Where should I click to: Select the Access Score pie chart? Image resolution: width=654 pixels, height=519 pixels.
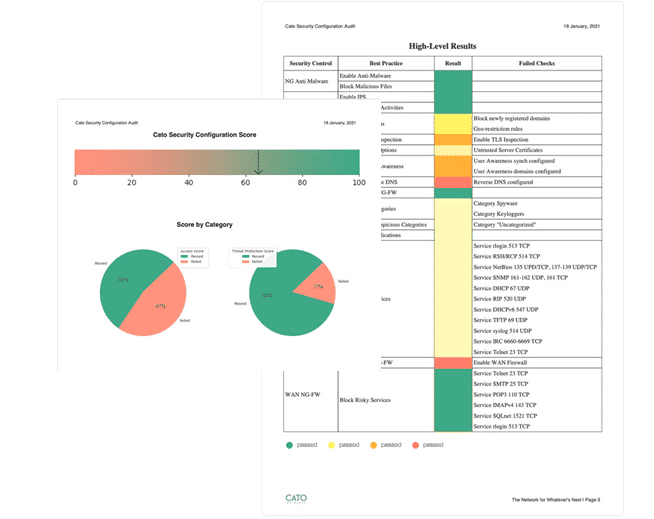(143, 292)
